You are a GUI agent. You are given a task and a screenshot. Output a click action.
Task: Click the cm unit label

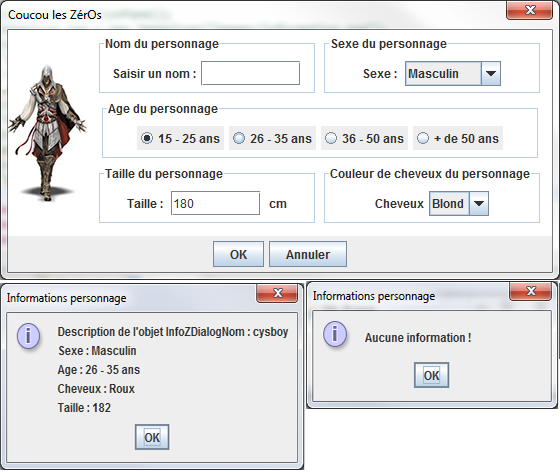pyautogui.click(x=278, y=204)
